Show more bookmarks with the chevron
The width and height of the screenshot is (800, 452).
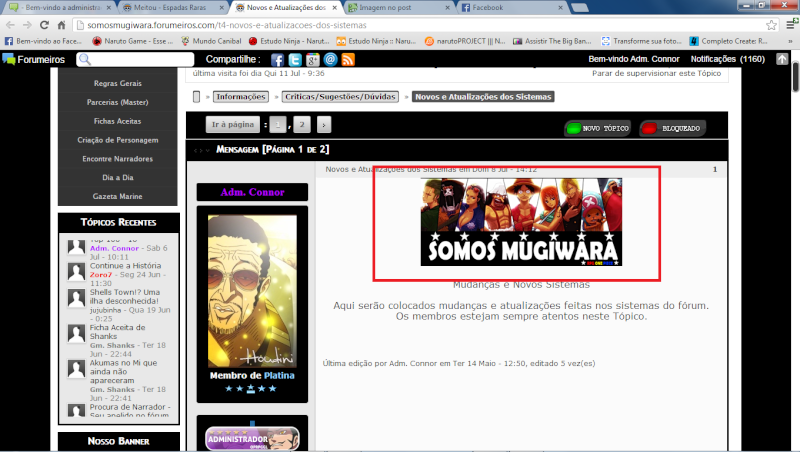(x=790, y=41)
